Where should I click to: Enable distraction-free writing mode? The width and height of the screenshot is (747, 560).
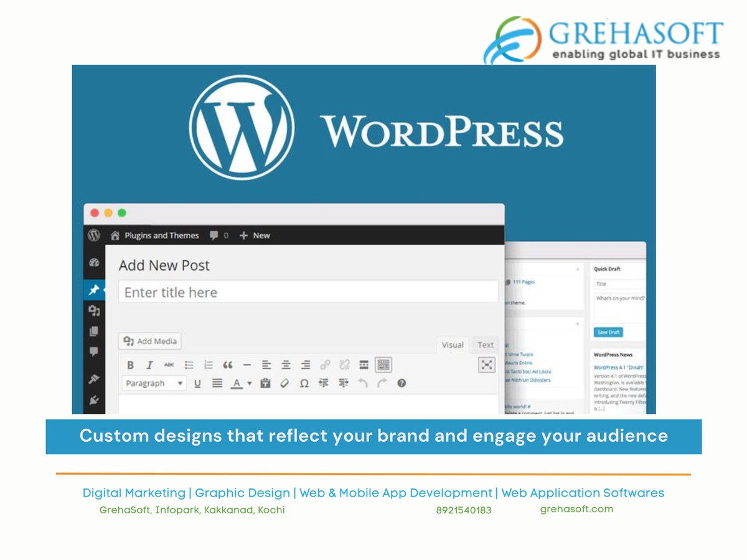[486, 365]
